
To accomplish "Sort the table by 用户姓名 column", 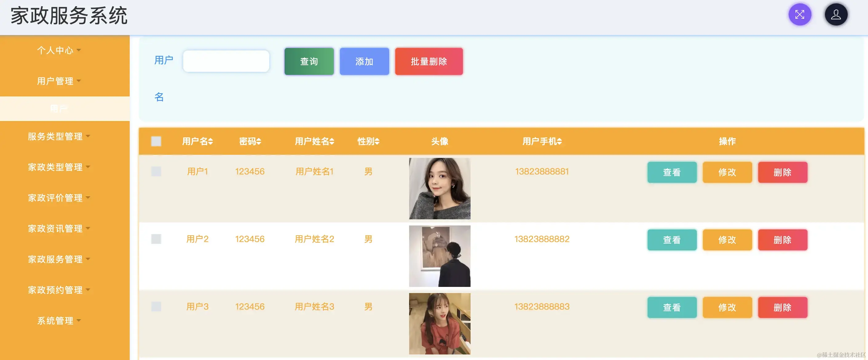I will (314, 141).
